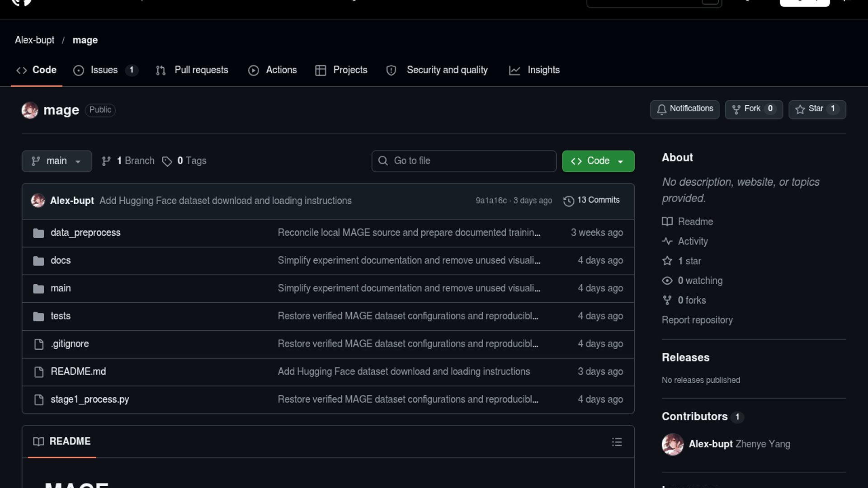View the 1 Branch link
Screen dimensions: 868x488
pyautogui.click(x=128, y=161)
